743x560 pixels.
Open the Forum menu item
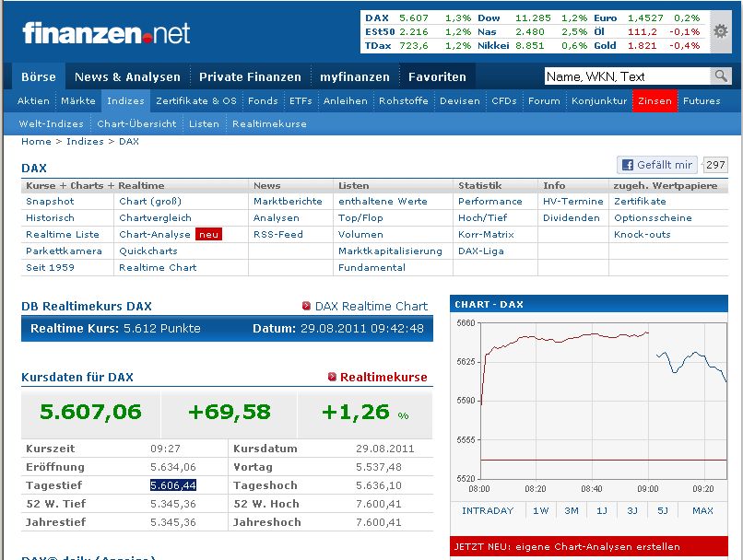click(x=544, y=100)
